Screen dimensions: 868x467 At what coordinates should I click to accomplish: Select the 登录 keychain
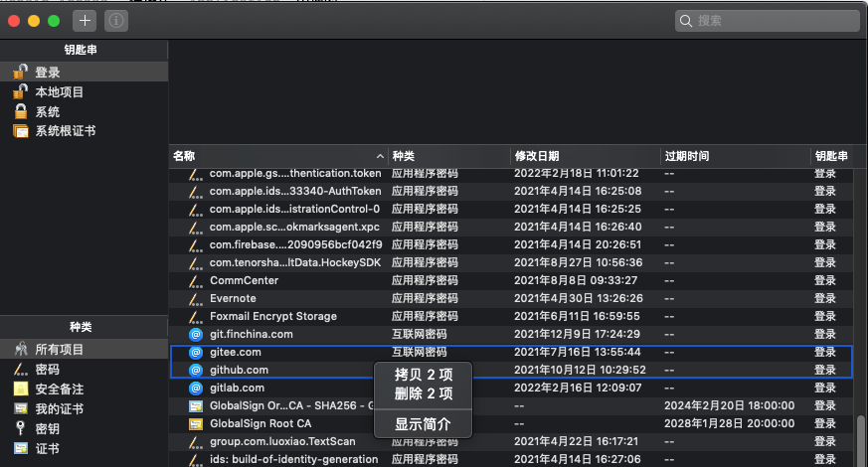tap(84, 72)
